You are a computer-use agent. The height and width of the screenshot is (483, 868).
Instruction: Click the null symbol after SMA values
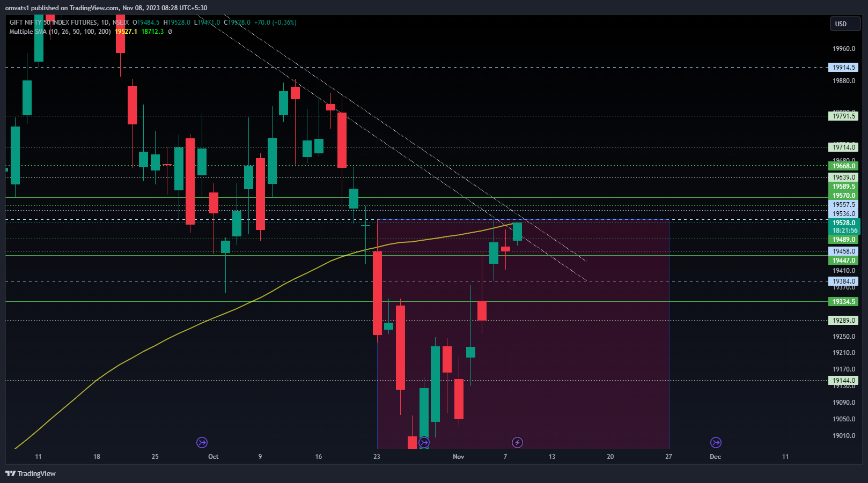[x=170, y=32]
